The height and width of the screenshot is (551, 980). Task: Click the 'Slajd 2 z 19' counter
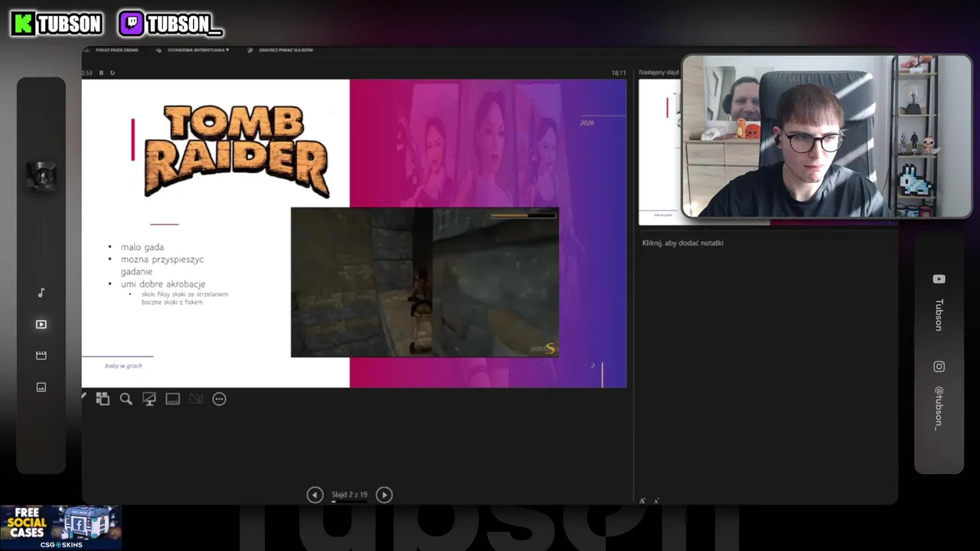pyautogui.click(x=349, y=494)
